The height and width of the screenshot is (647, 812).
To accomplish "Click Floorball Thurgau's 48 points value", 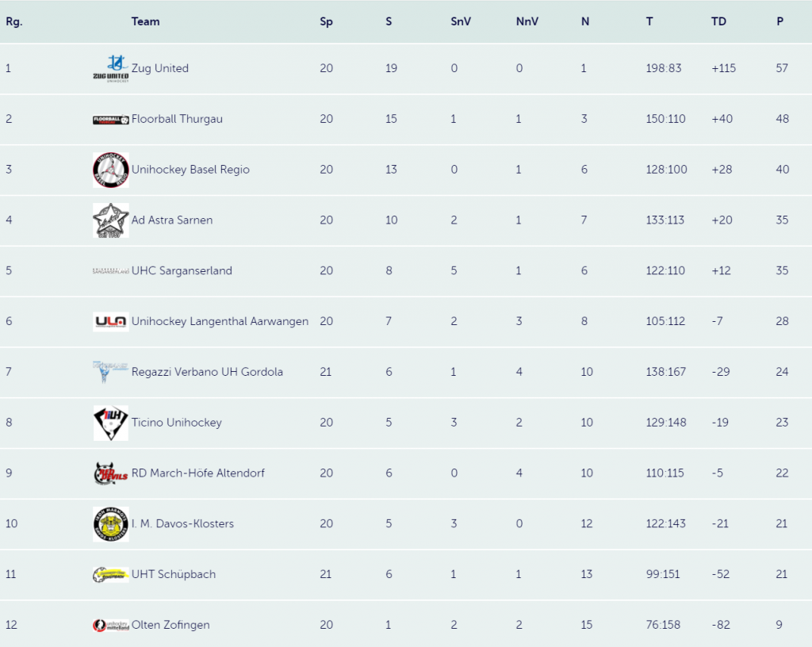I will click(x=783, y=119).
